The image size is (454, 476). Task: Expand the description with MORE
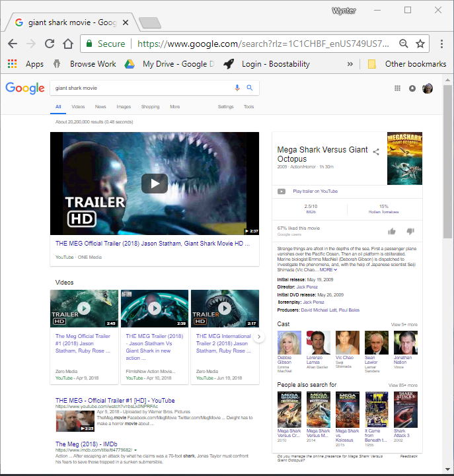pyautogui.click(x=328, y=269)
